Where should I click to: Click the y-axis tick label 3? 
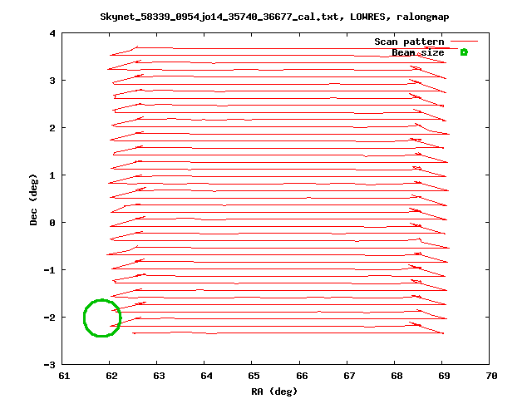[x=52, y=81]
